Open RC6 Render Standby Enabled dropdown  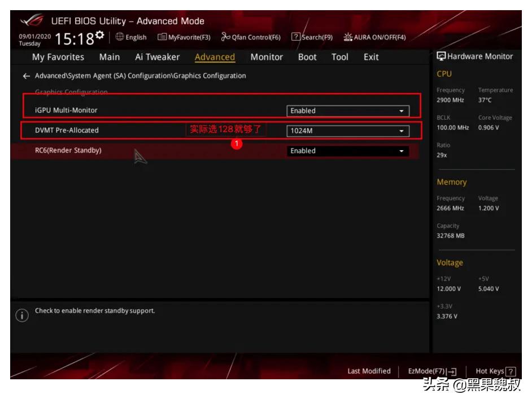(348, 151)
